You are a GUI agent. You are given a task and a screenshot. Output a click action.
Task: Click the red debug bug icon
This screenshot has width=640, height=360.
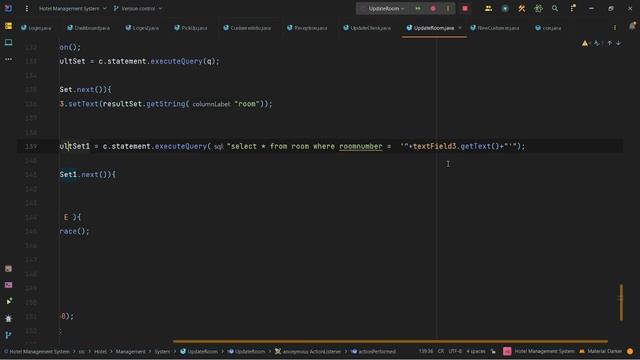click(433, 8)
